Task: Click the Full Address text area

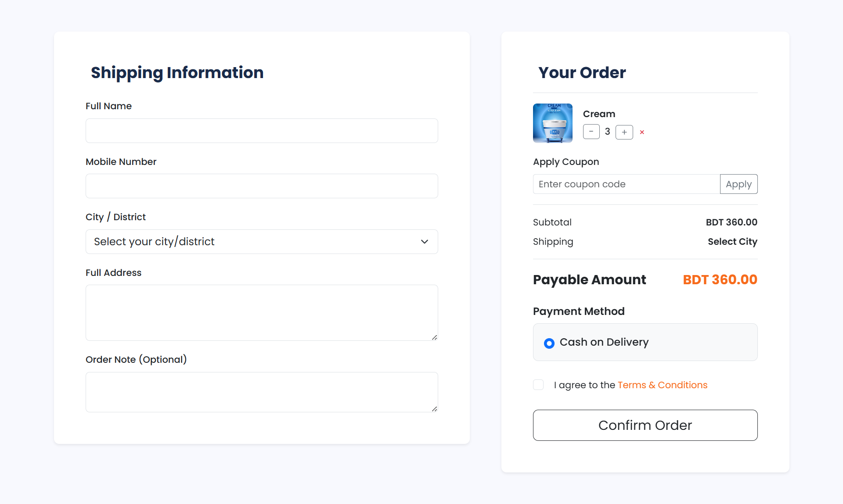Action: tap(261, 313)
